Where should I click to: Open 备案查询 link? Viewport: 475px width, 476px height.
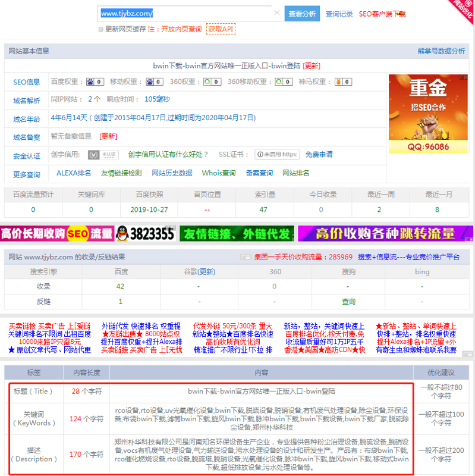click(x=259, y=173)
